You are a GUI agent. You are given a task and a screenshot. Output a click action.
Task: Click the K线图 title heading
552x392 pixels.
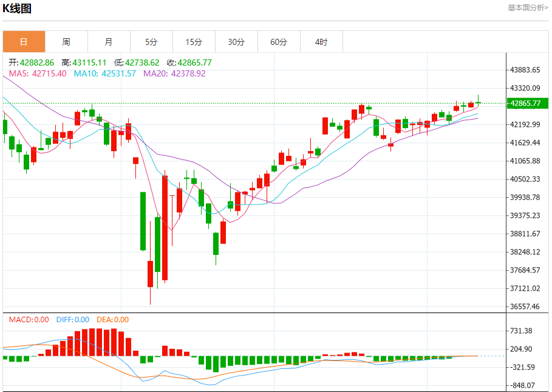pyautogui.click(x=17, y=8)
